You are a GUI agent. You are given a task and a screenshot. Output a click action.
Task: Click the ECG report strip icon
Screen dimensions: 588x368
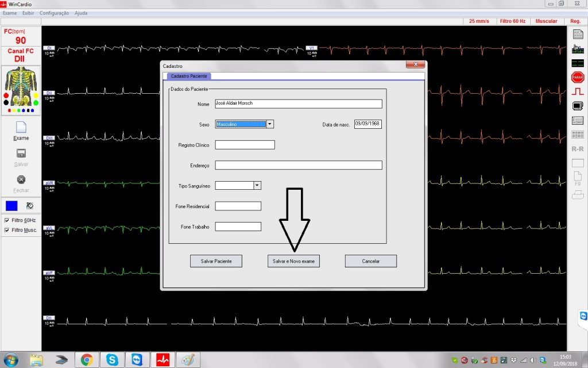[x=578, y=121]
